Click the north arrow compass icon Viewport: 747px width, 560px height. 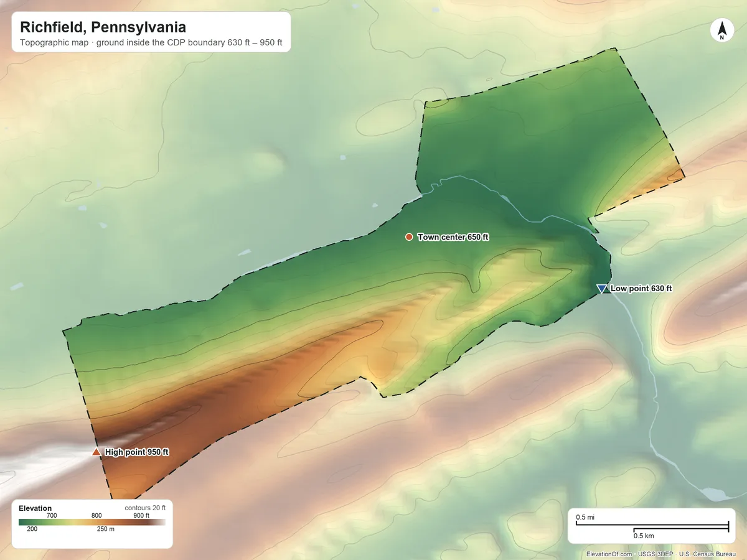click(721, 30)
